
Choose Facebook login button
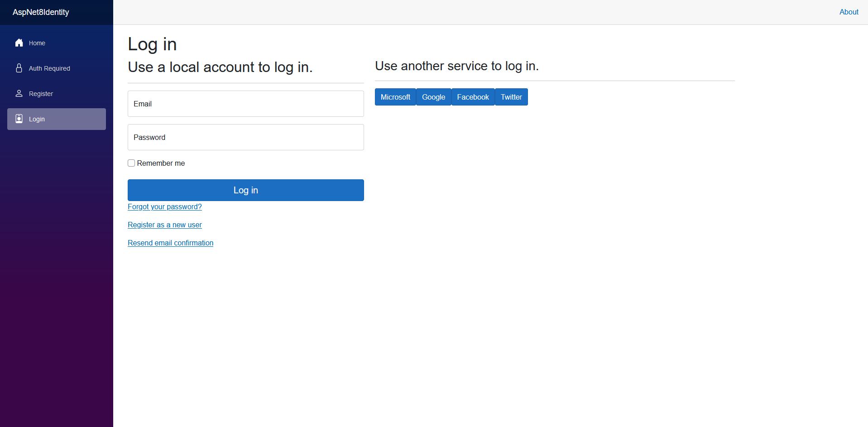pos(473,97)
